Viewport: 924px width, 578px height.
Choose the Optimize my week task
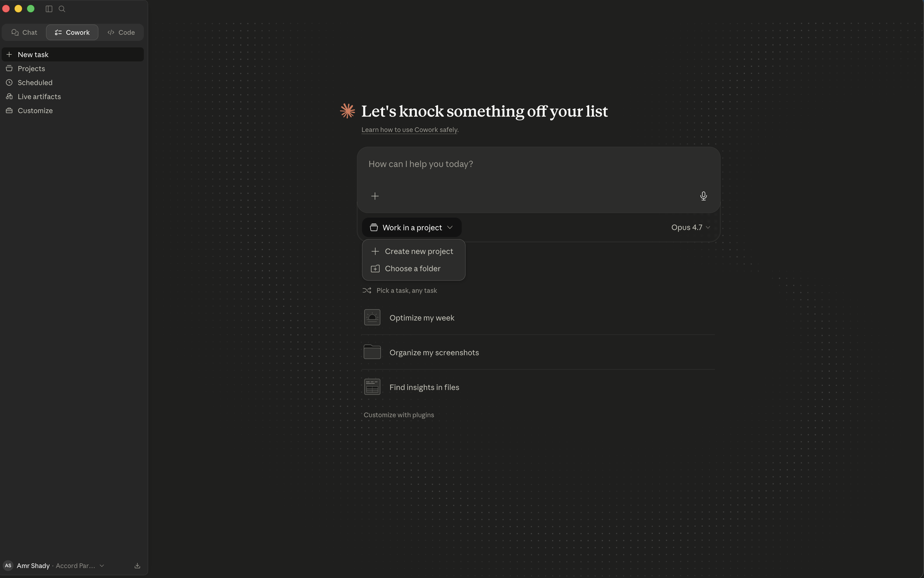coord(538,318)
